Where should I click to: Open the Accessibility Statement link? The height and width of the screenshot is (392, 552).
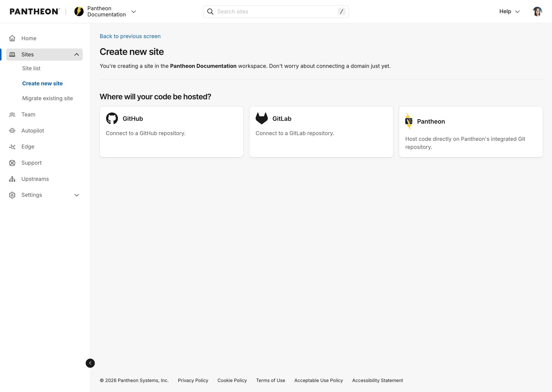point(377,381)
